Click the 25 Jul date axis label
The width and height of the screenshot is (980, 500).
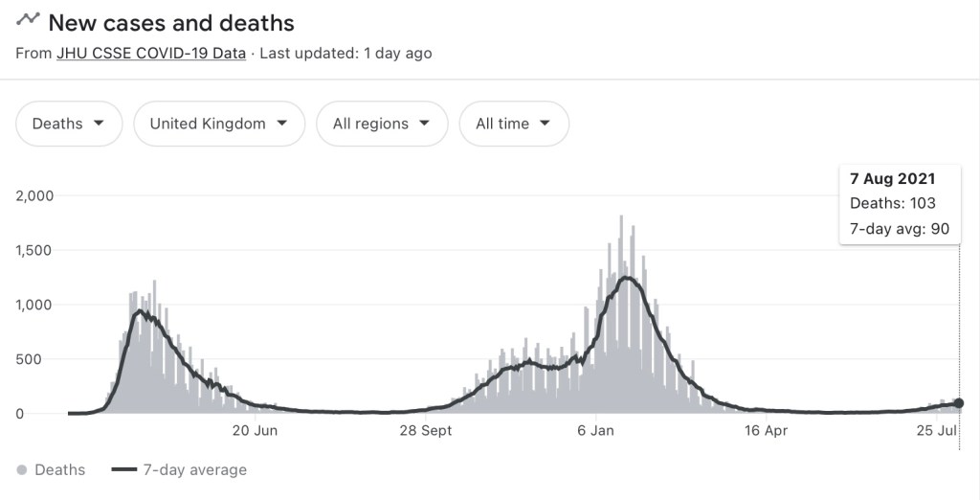click(937, 431)
